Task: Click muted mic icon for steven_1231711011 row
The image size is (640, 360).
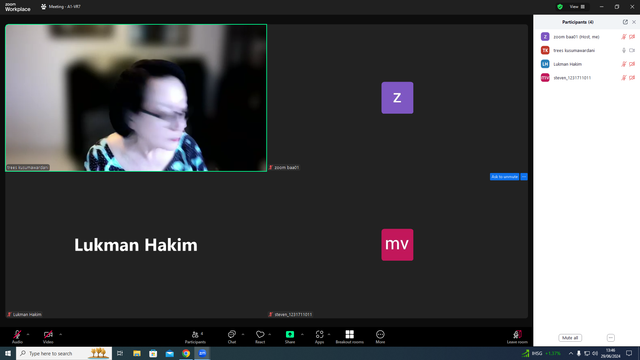Action: (624, 78)
